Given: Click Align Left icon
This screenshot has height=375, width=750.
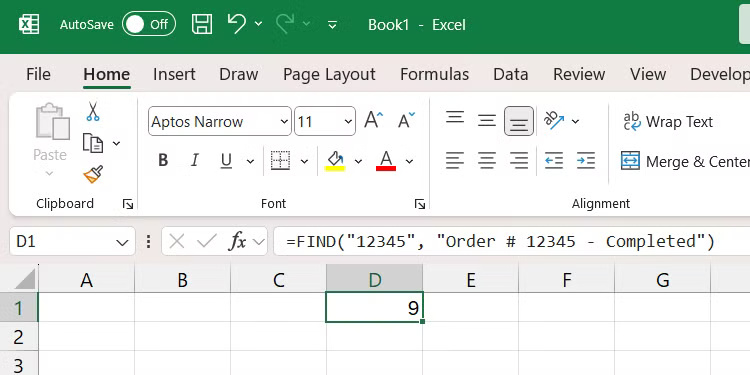Looking at the screenshot, I should click(455, 160).
